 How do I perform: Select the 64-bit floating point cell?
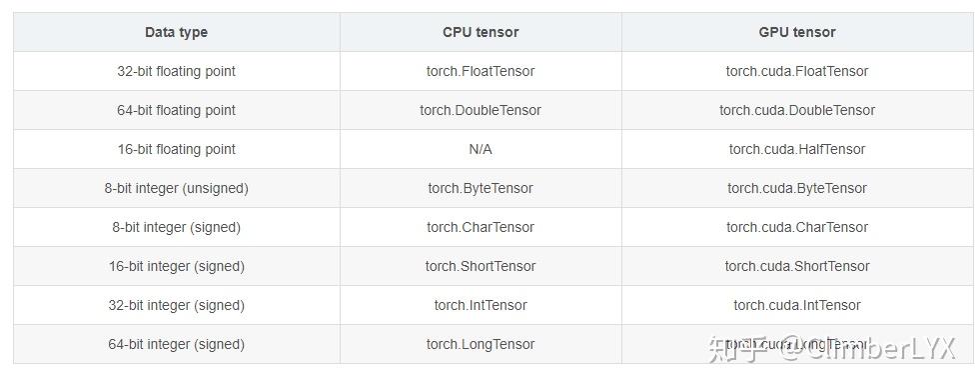coord(176,110)
